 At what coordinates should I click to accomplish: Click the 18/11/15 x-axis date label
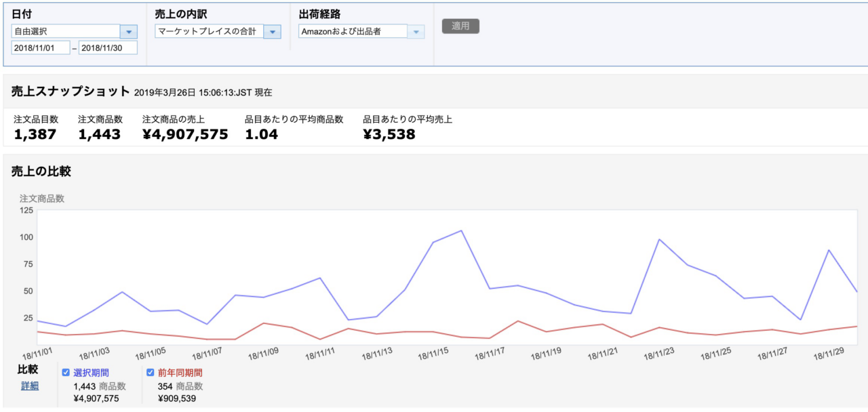pyautogui.click(x=433, y=354)
